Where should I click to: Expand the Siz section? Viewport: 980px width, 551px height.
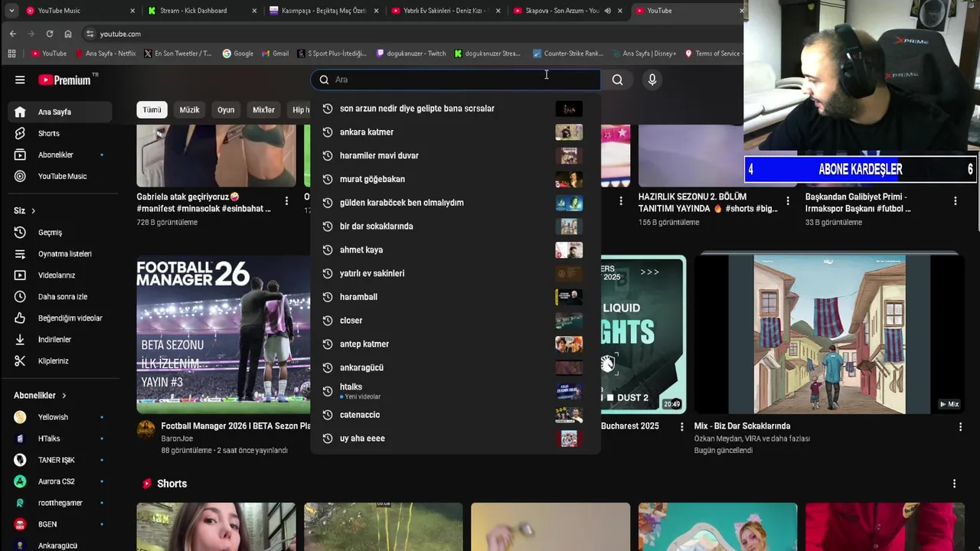pos(24,210)
